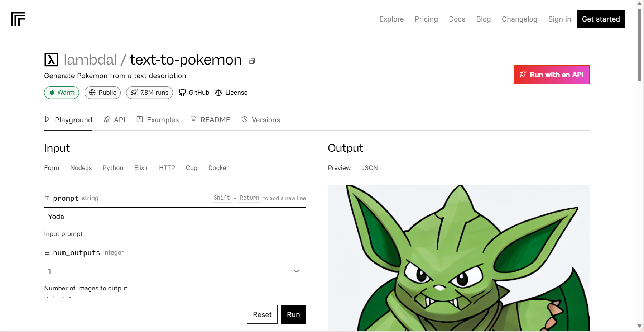The width and height of the screenshot is (644, 332).
Task: Click the Warm status badge
Action: (x=62, y=93)
